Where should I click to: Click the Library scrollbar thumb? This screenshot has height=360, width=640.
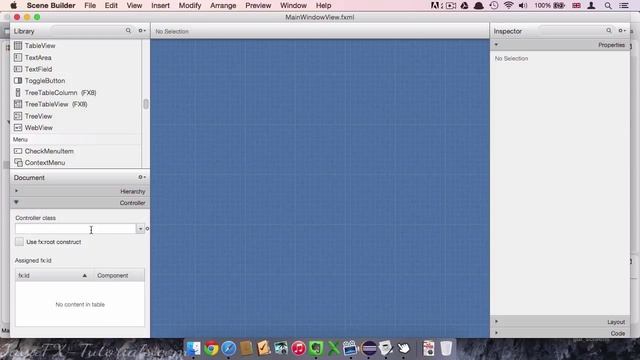coord(145,104)
